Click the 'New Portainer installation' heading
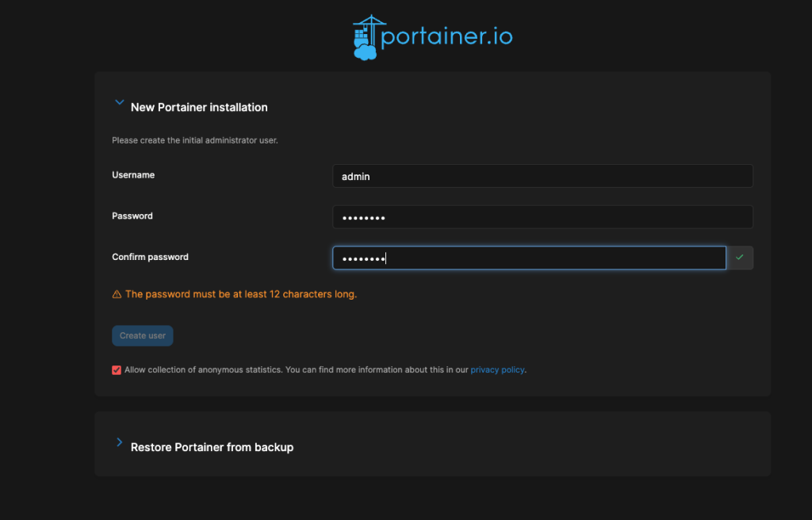The width and height of the screenshot is (812, 520). (199, 107)
